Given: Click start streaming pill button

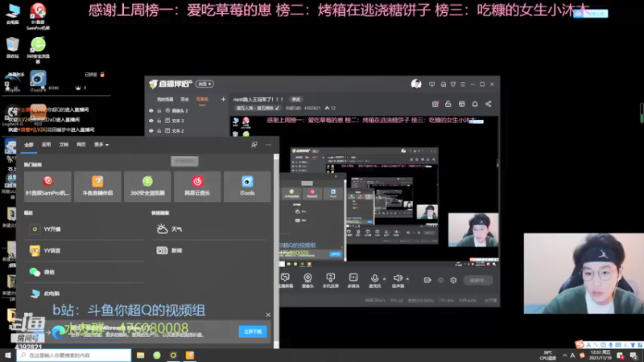Looking at the screenshot, I should pyautogui.click(x=478, y=280).
